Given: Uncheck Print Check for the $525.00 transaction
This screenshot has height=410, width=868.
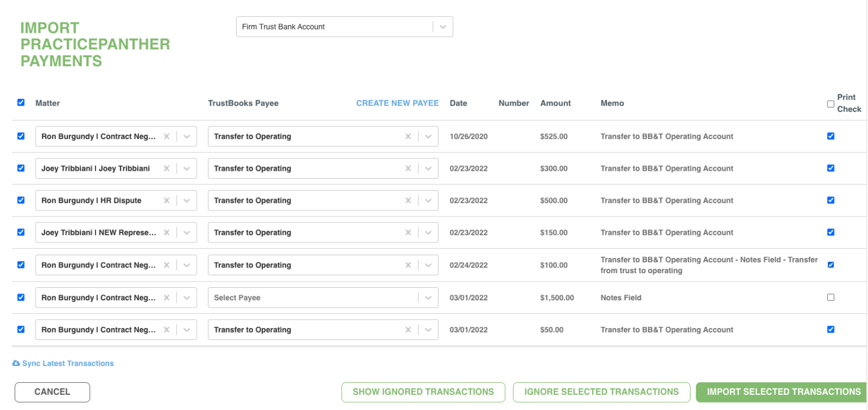Looking at the screenshot, I should pyautogui.click(x=831, y=136).
